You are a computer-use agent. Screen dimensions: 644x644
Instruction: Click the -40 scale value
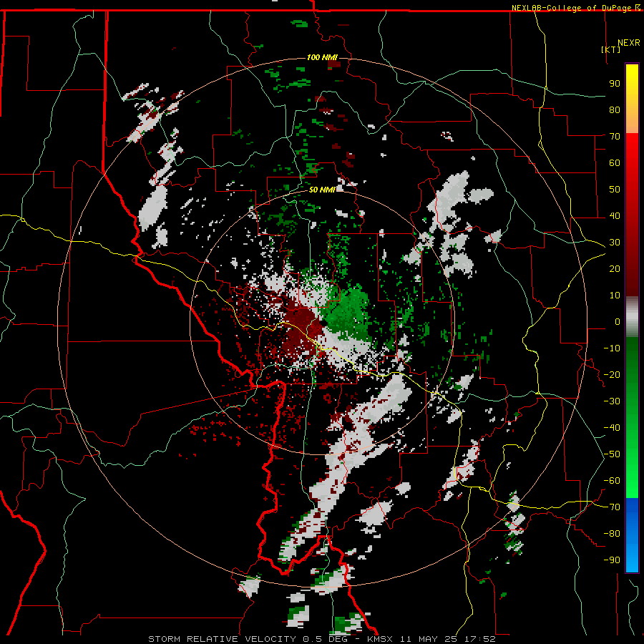coord(612,428)
